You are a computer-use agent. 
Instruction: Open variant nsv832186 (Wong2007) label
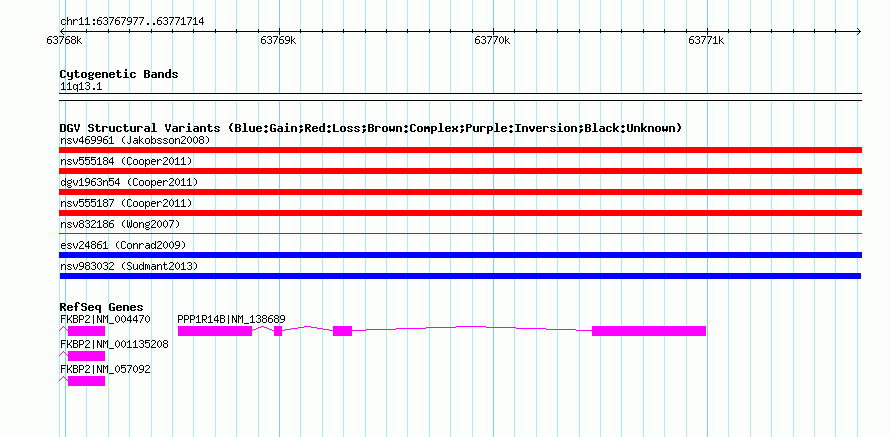[120, 224]
